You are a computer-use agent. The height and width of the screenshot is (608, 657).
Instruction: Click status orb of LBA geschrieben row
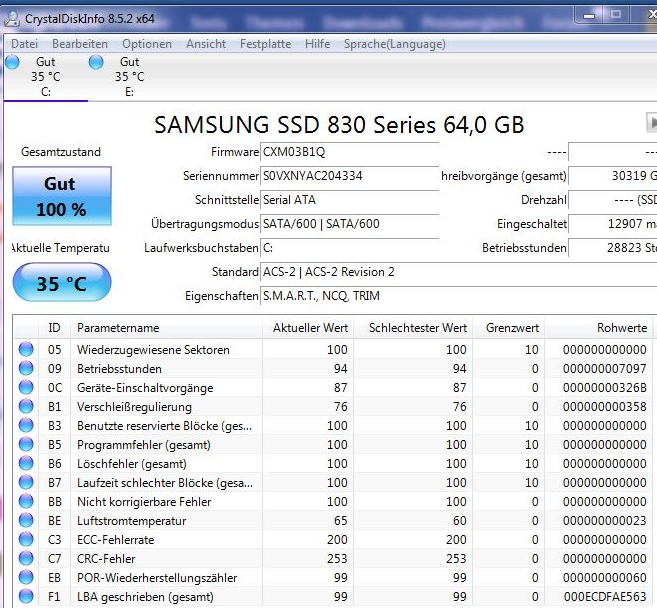tap(26, 597)
